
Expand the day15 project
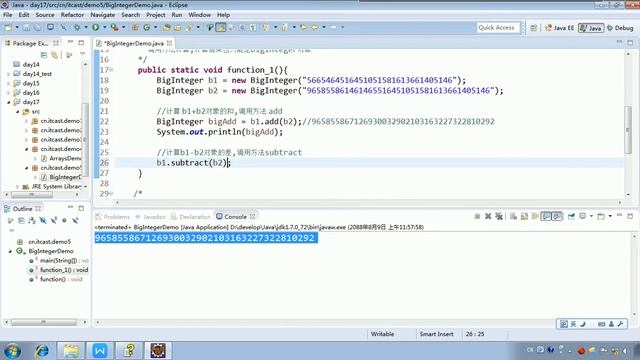point(9,83)
